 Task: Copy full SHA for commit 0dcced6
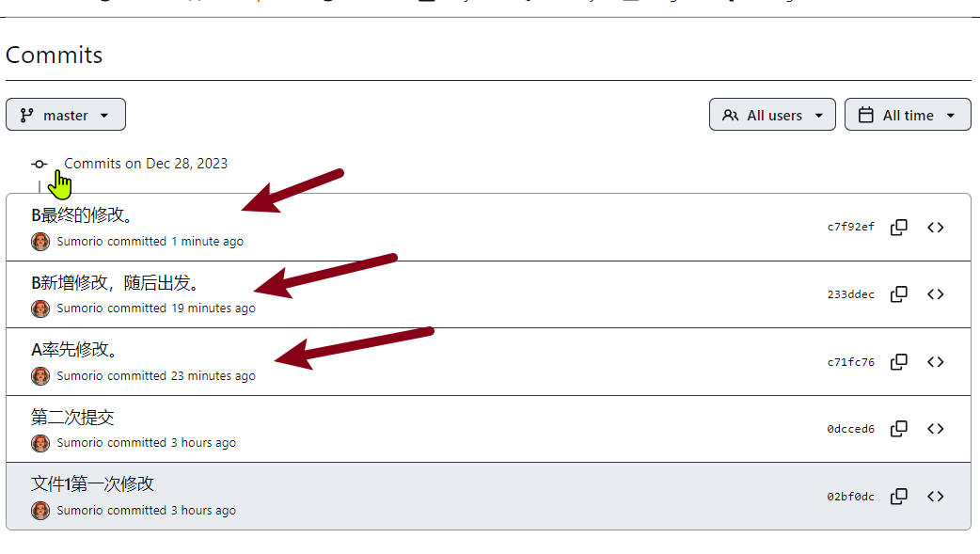(899, 429)
